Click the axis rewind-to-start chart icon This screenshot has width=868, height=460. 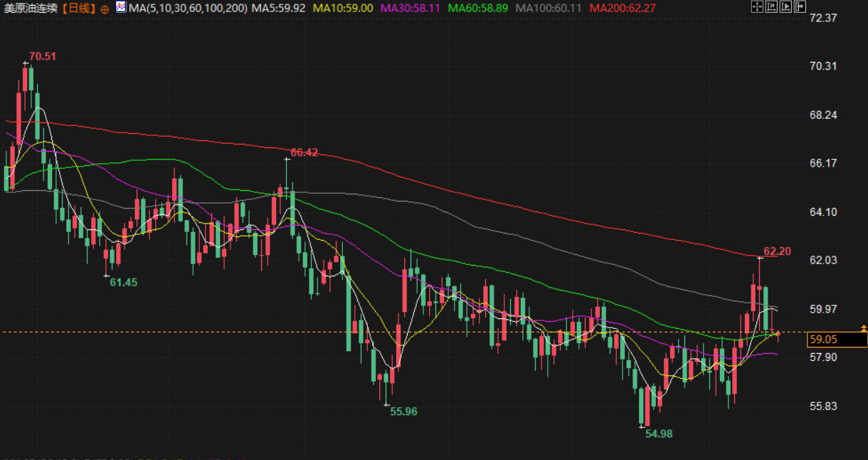771,6
